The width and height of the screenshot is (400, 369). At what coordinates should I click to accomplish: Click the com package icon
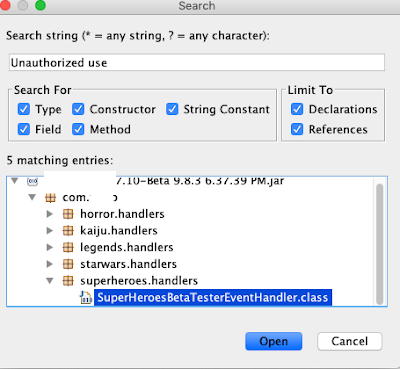click(50, 198)
